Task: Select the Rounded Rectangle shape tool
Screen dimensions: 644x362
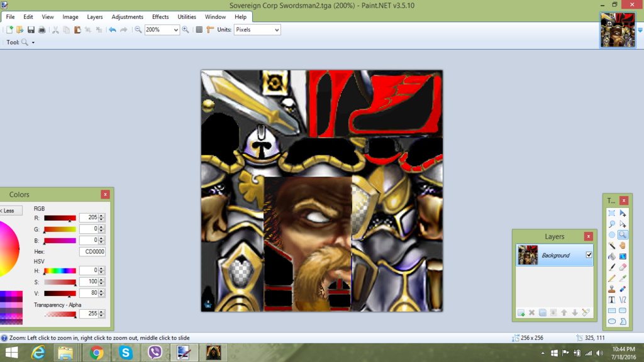Action: click(x=623, y=310)
